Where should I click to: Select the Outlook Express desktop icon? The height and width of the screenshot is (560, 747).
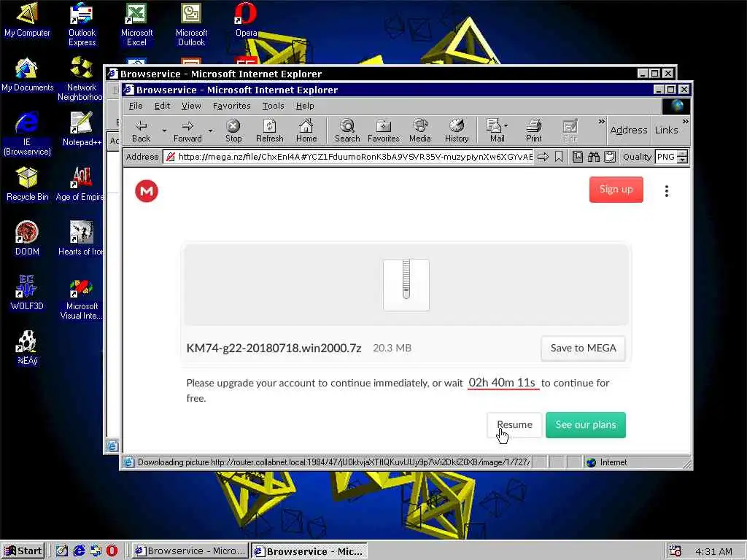coord(82,24)
